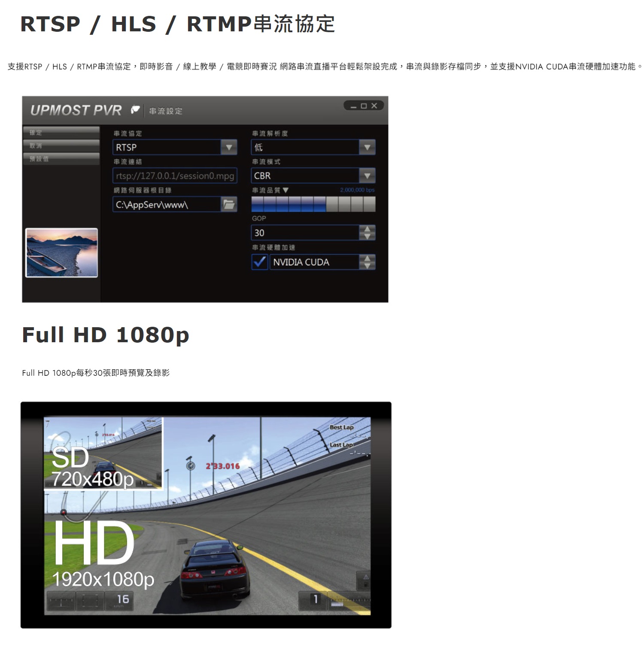
Task: Expand the CBR streaming mode dropdown
Action: [x=367, y=176]
